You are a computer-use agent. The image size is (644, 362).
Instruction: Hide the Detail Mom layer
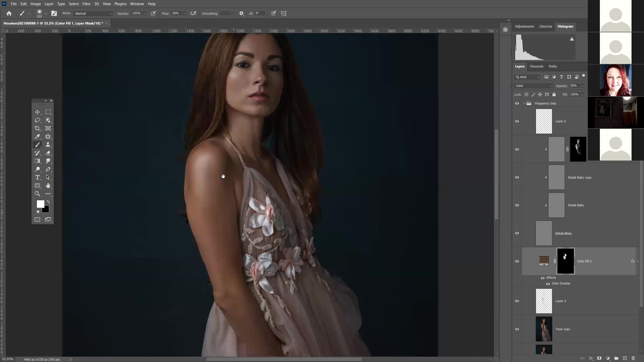[x=517, y=233]
